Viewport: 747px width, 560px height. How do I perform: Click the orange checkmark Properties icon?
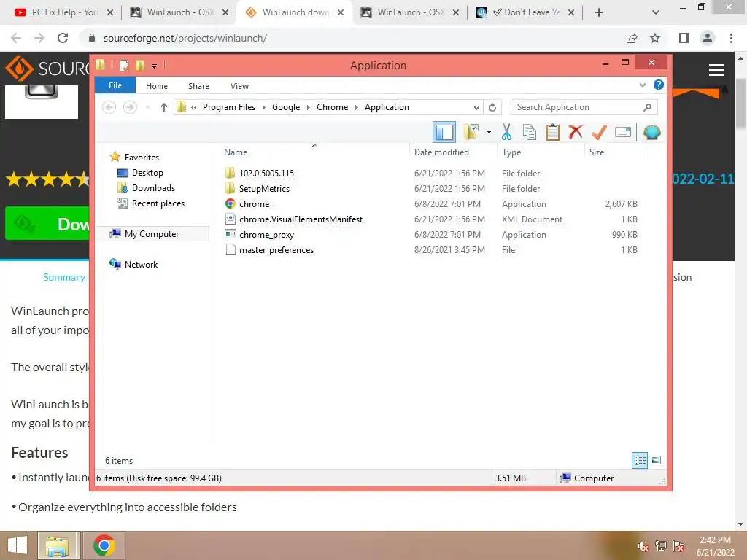point(599,132)
